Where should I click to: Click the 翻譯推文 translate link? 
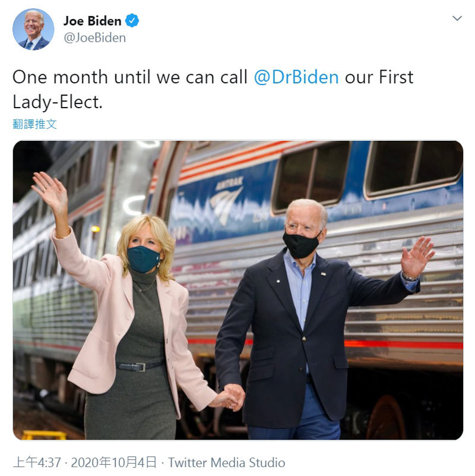[34, 124]
